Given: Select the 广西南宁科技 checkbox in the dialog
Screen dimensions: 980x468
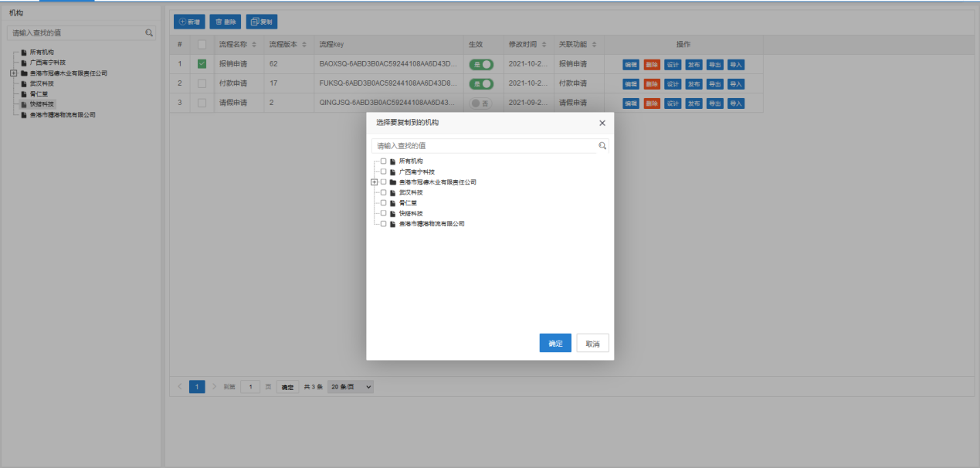Looking at the screenshot, I should (x=383, y=171).
